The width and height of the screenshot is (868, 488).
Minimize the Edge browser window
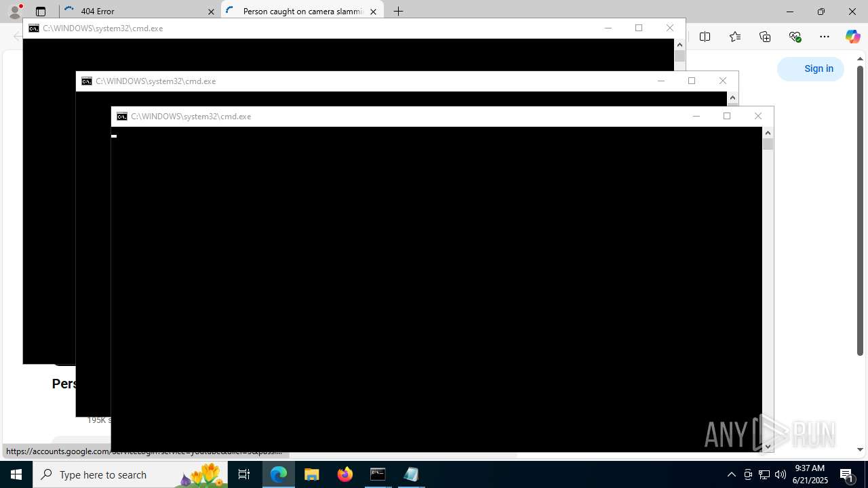pyautogui.click(x=790, y=12)
